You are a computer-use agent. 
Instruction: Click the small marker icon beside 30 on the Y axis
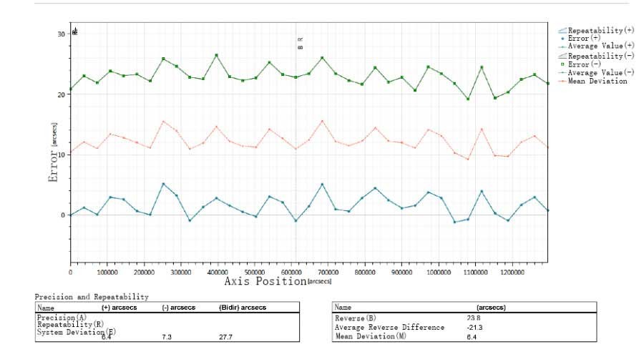[x=75, y=31]
